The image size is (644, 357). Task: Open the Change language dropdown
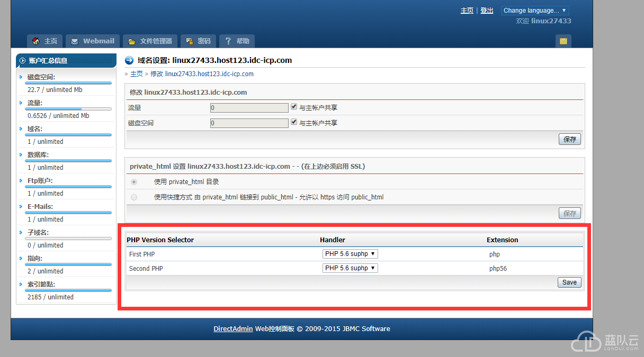click(x=534, y=11)
